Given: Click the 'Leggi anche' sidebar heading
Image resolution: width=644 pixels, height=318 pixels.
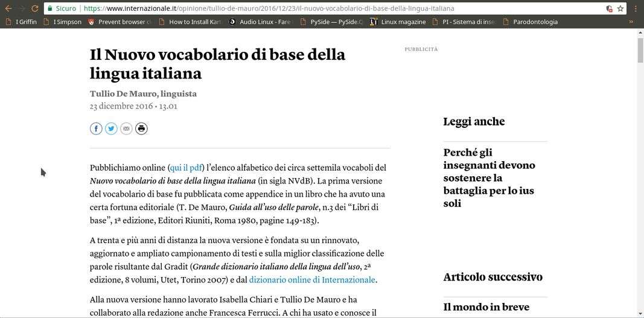Looking at the screenshot, I should point(474,122).
